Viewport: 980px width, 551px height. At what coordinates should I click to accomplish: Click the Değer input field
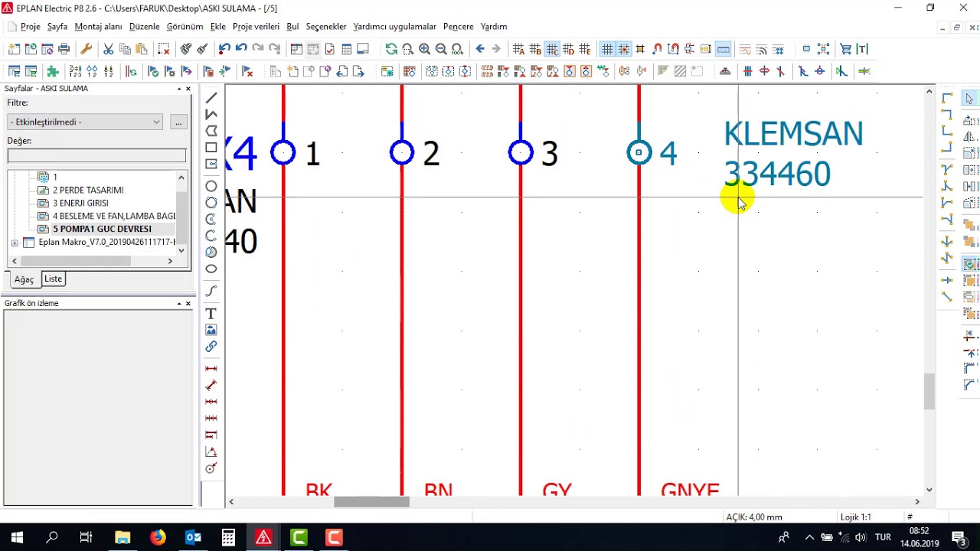click(x=96, y=156)
